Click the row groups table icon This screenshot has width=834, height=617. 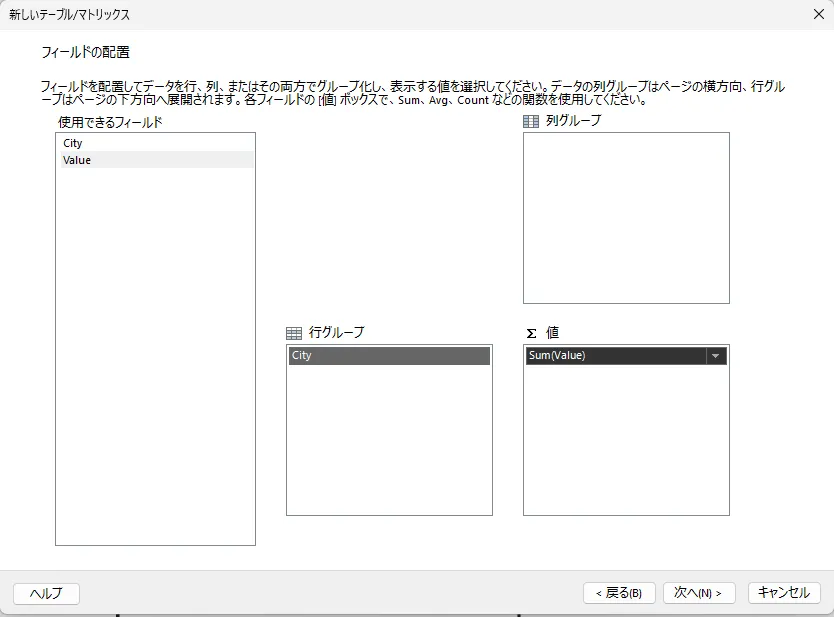294,333
